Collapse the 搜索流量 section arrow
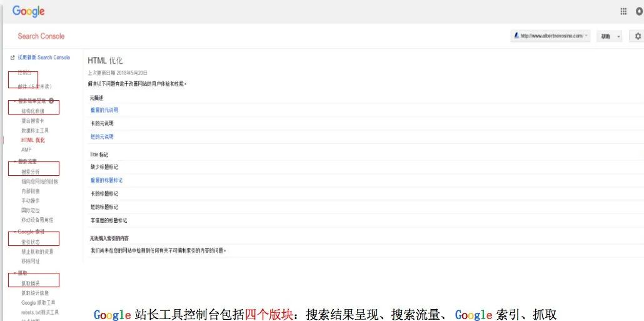644x321 pixels. [15, 162]
